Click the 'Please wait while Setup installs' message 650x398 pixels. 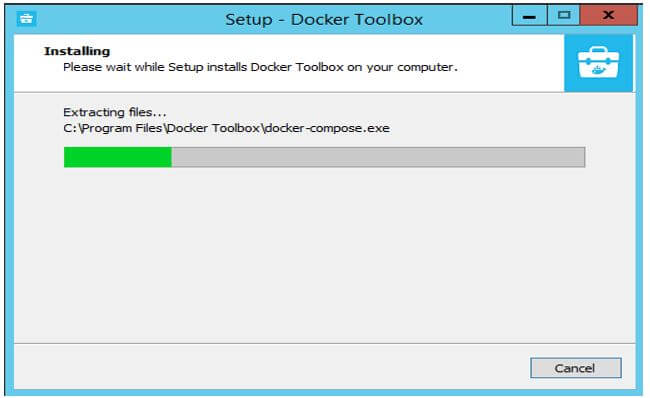pos(260,67)
